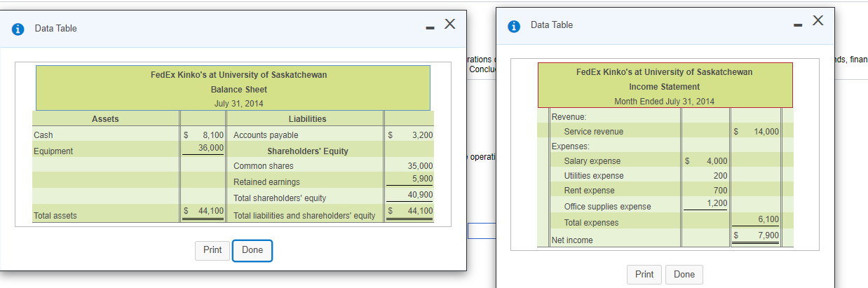Select the Common shares label
The height and width of the screenshot is (288, 868).
(x=264, y=166)
